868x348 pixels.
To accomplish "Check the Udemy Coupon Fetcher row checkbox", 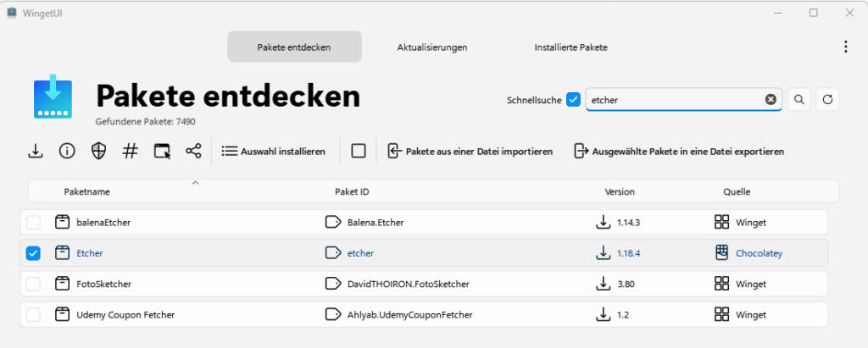I will click(33, 315).
